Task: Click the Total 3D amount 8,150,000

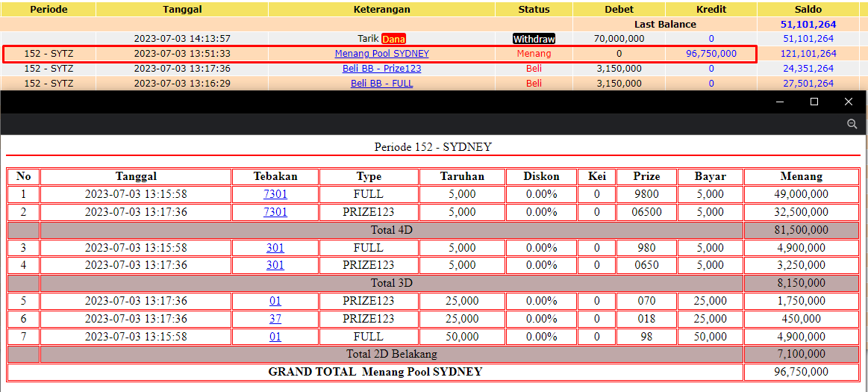Action: 801,283
